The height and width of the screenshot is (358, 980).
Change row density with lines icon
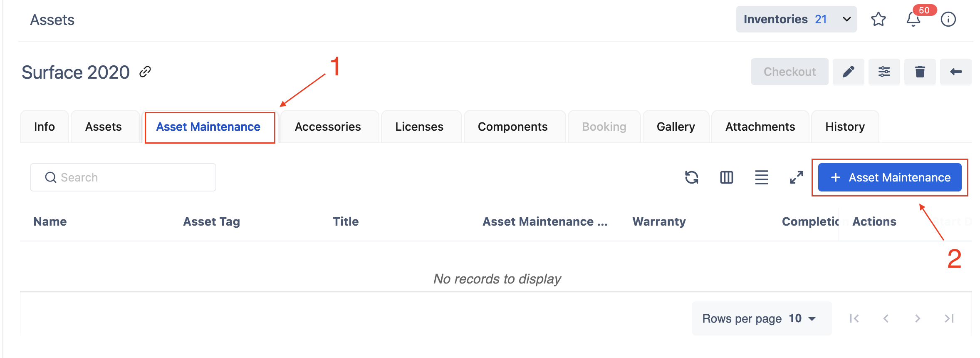[x=761, y=177]
